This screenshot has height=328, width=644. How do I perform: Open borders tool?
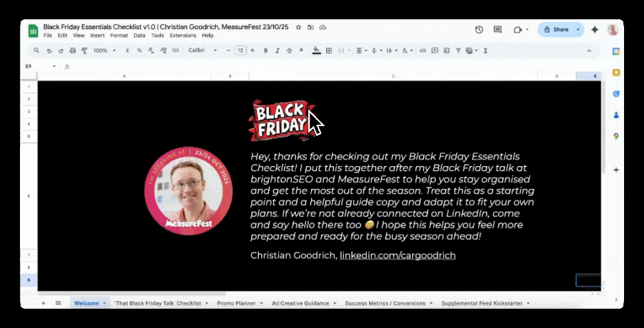point(329,50)
